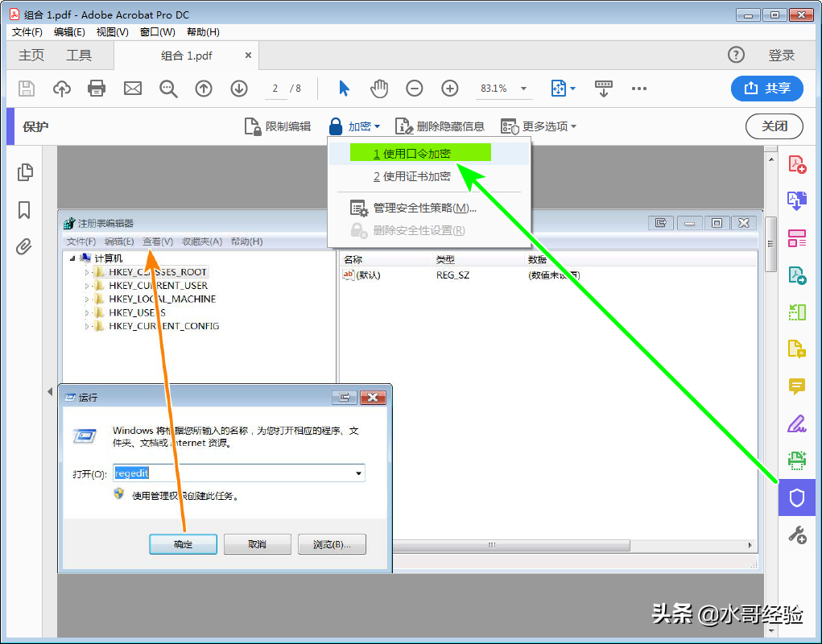Viewport: 822px width, 644px height.
Task: Click the vertical document scrollbar thumb
Action: coord(770,245)
